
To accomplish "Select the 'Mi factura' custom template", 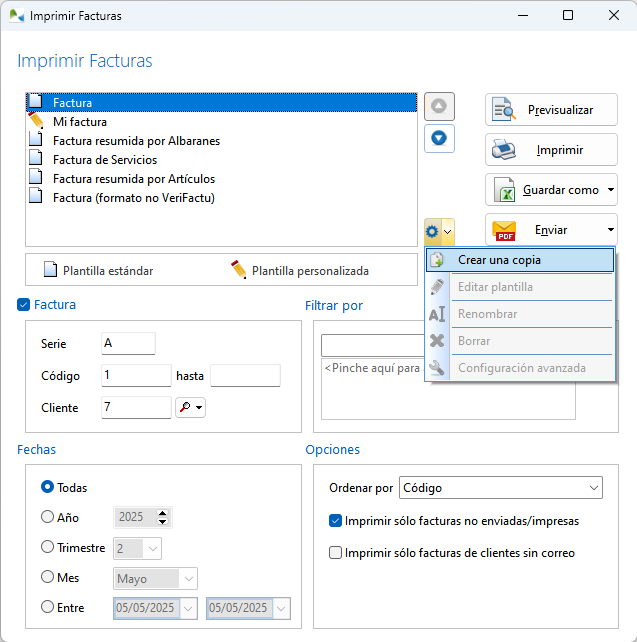I will click(x=80, y=121).
